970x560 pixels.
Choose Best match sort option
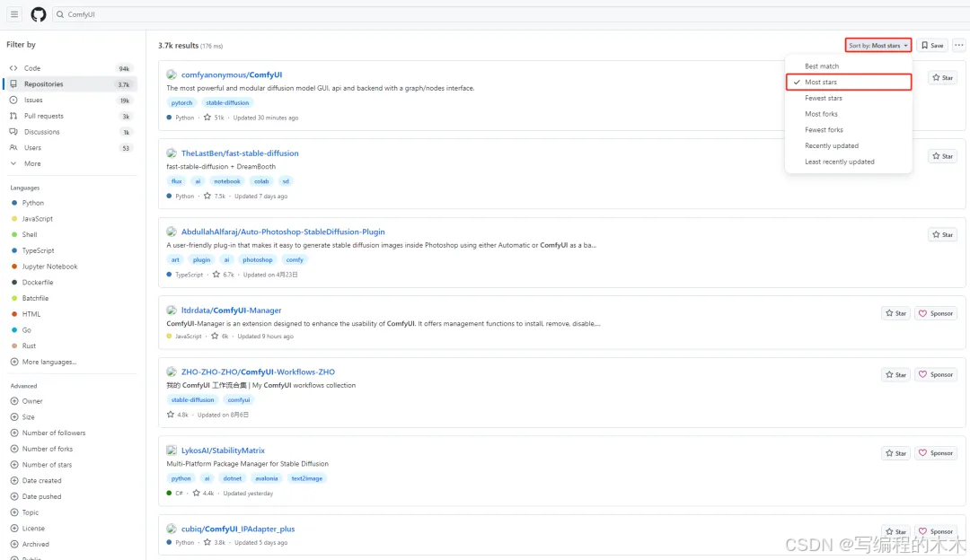pyautogui.click(x=849, y=66)
